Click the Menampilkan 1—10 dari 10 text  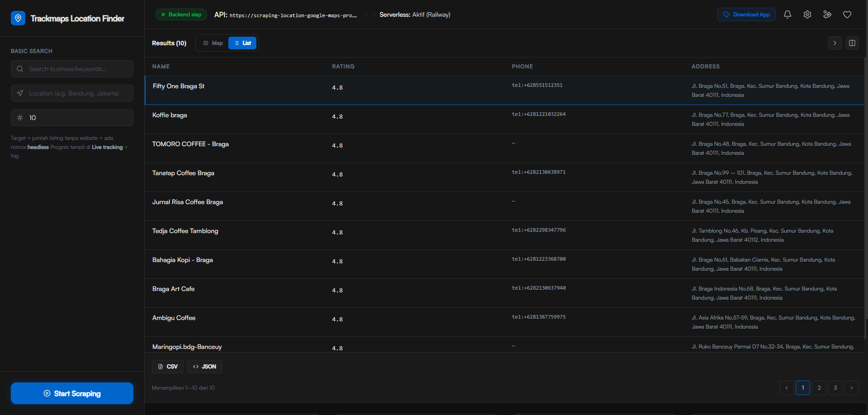pyautogui.click(x=183, y=388)
